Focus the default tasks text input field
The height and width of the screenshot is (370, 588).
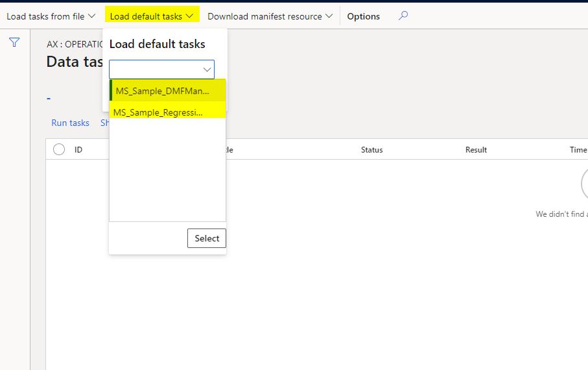pos(156,69)
